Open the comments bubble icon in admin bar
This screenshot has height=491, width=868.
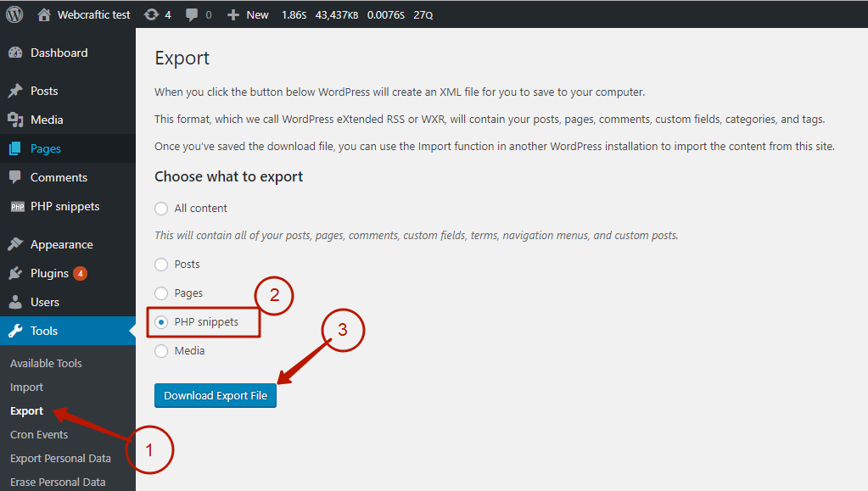(x=193, y=14)
